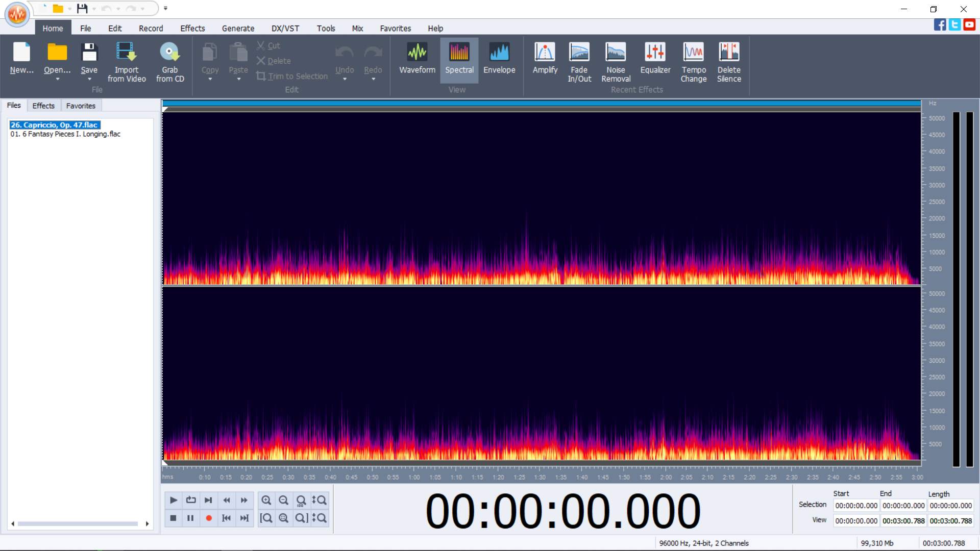The height and width of the screenshot is (551, 980).
Task: Click the Import from Video icon
Action: [126, 52]
